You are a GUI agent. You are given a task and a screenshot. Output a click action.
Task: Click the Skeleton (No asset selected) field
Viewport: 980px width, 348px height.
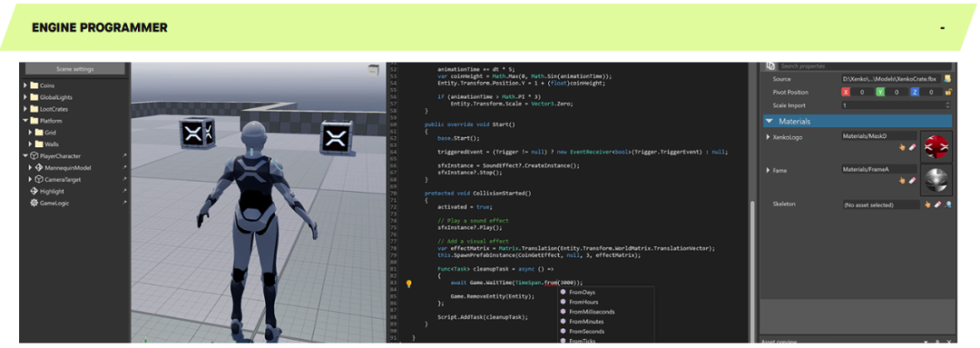click(880, 204)
